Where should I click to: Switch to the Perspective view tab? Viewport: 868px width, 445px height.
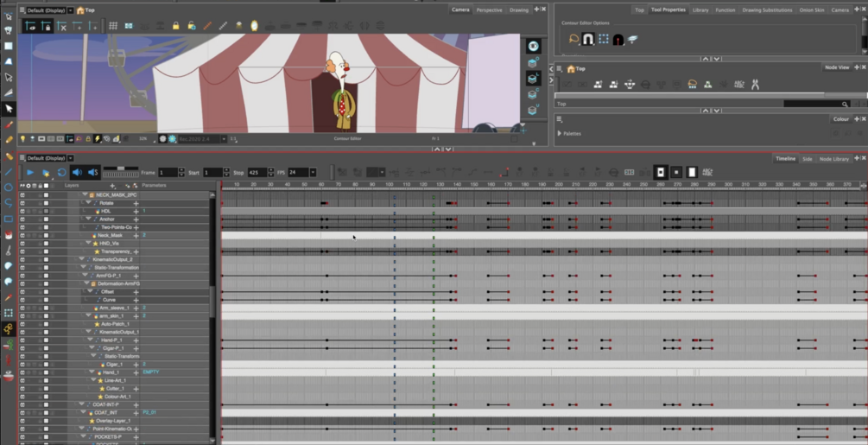tap(490, 10)
